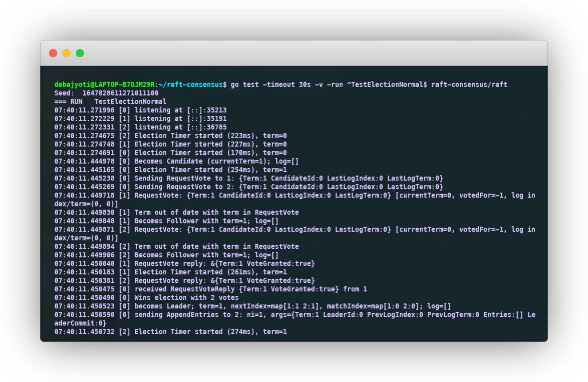Click 'listening at [::]:35213' line
The image size is (588, 382).
coord(141,110)
